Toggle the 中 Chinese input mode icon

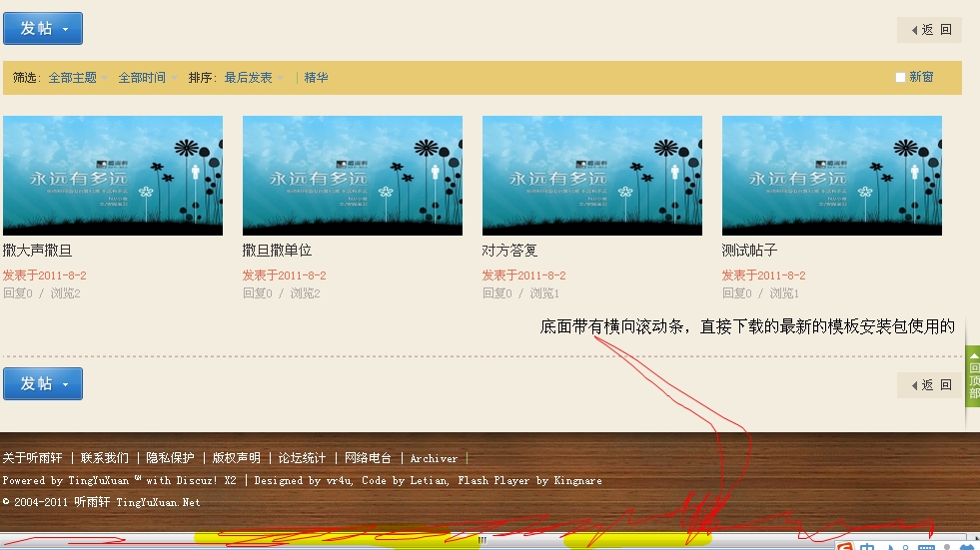click(x=867, y=547)
